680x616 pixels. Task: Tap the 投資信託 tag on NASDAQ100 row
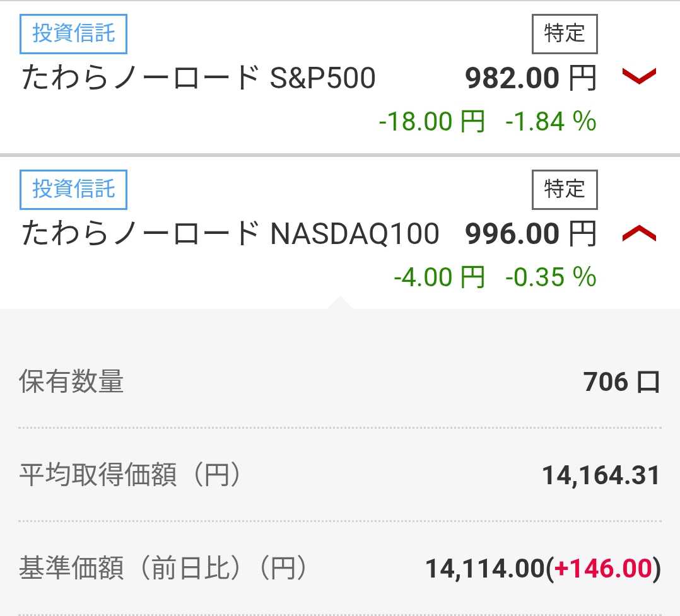74,189
